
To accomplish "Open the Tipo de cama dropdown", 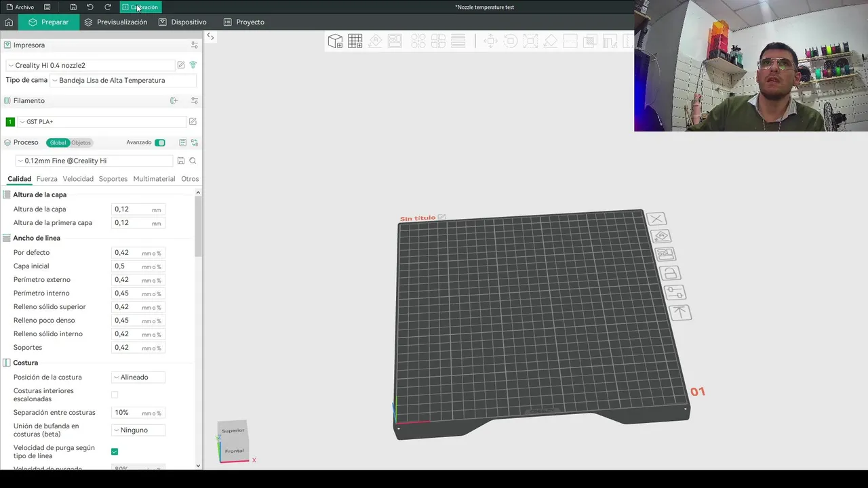I will click(x=123, y=80).
